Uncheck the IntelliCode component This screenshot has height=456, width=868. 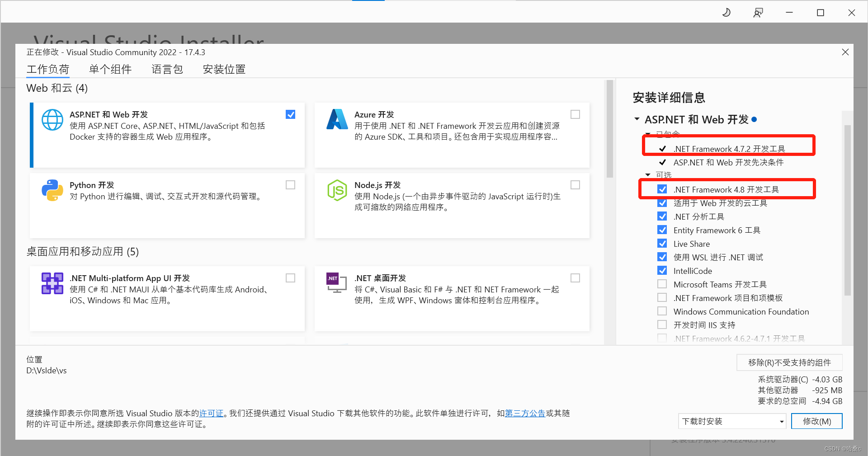click(x=662, y=270)
